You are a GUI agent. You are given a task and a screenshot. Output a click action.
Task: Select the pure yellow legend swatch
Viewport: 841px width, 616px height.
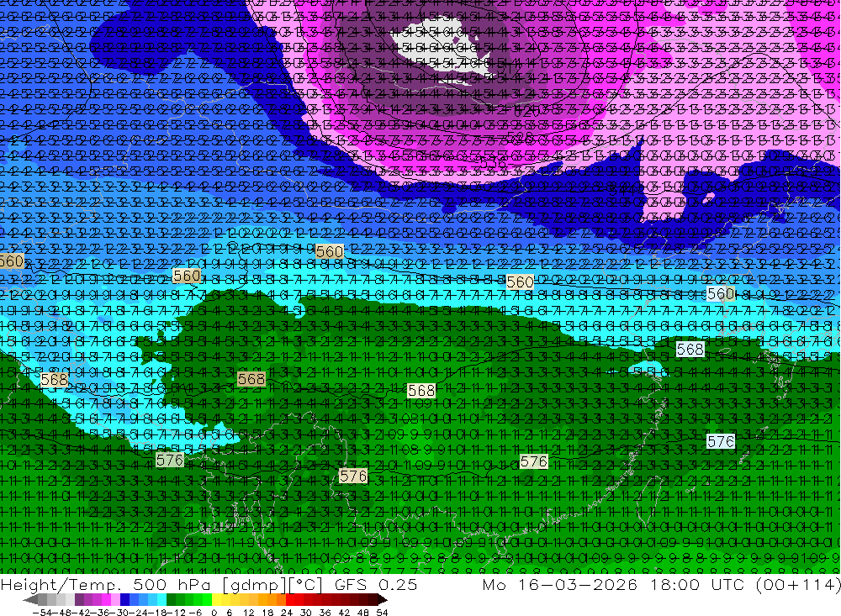(217, 600)
